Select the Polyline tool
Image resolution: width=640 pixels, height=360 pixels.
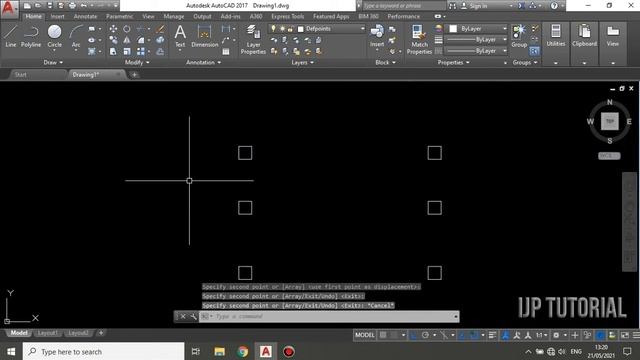[x=31, y=36]
